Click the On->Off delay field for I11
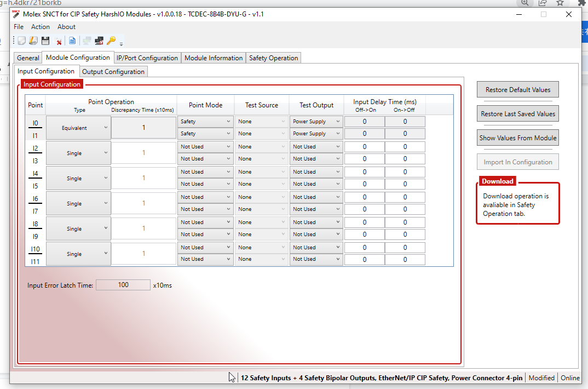 pyautogui.click(x=405, y=260)
